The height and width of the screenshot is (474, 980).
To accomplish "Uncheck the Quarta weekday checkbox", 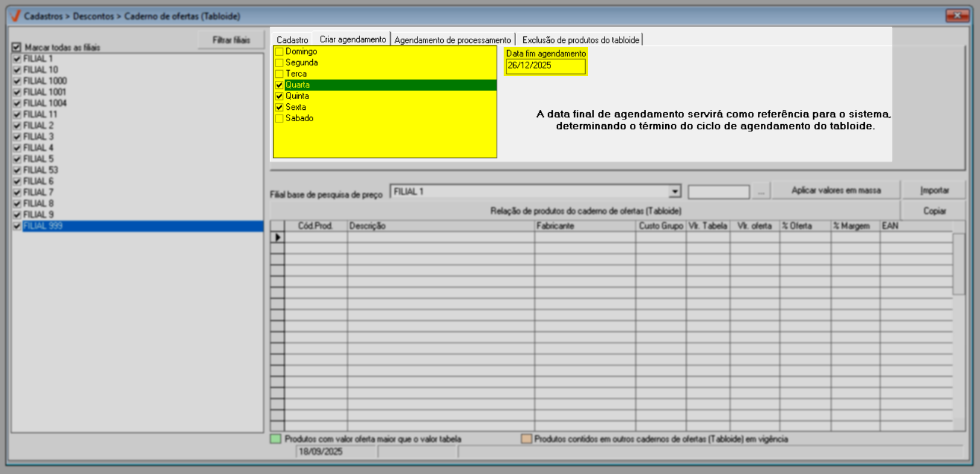I will (279, 85).
